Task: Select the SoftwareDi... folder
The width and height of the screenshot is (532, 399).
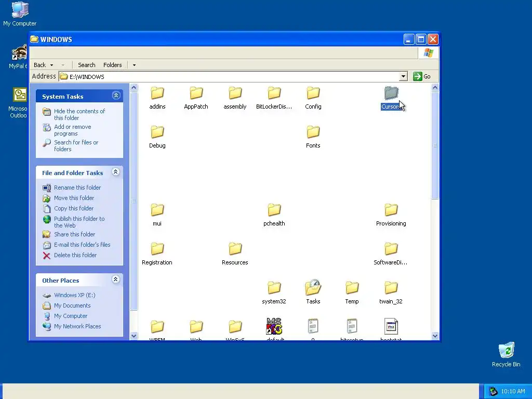Action: pos(391,254)
